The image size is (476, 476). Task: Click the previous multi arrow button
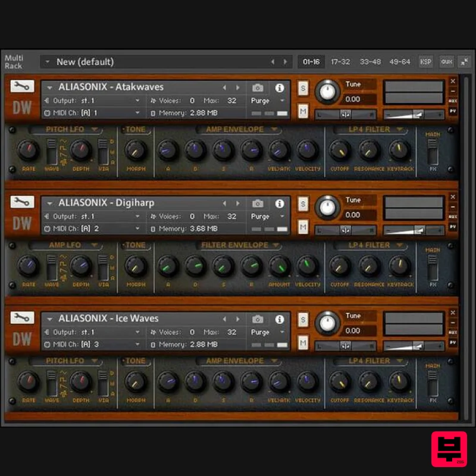[272, 61]
